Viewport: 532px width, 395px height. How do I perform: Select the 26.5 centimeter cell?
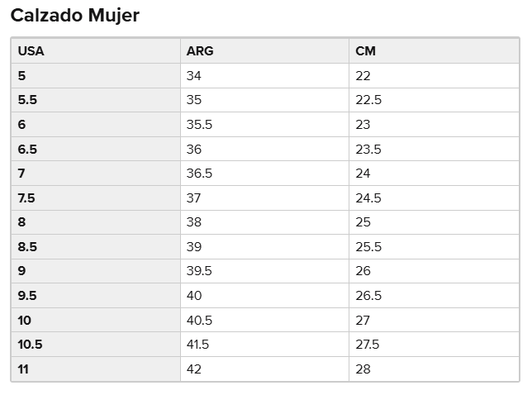point(368,296)
